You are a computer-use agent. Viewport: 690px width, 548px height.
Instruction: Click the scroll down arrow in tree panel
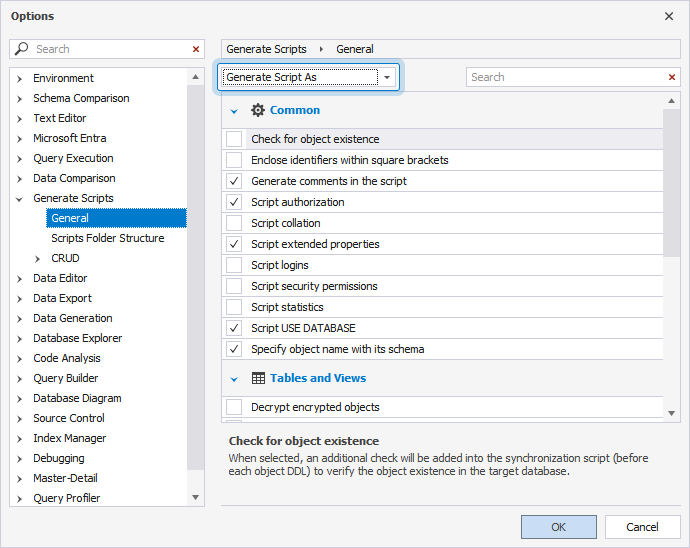(196, 497)
